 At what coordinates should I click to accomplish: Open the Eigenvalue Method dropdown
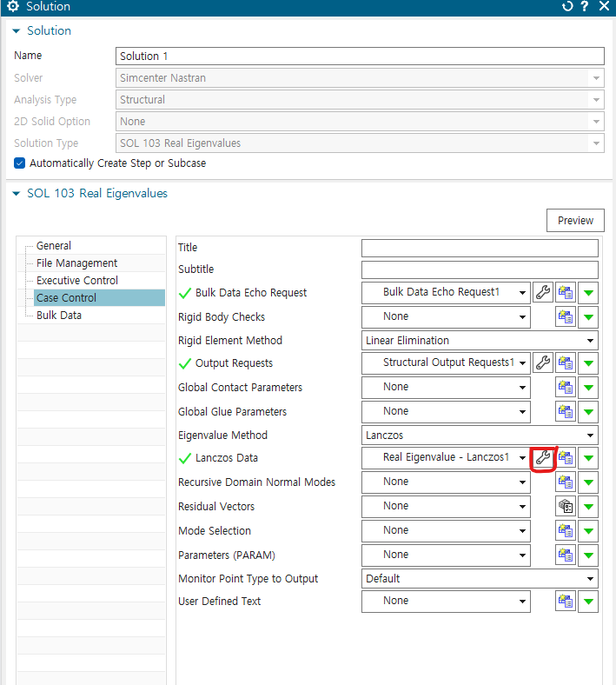[480, 436]
